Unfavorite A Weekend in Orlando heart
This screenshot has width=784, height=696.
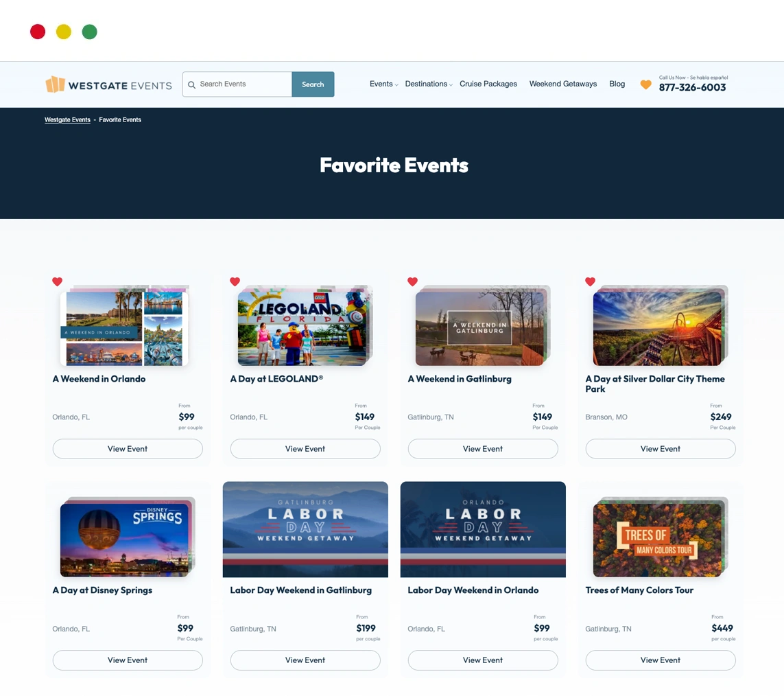pos(58,281)
